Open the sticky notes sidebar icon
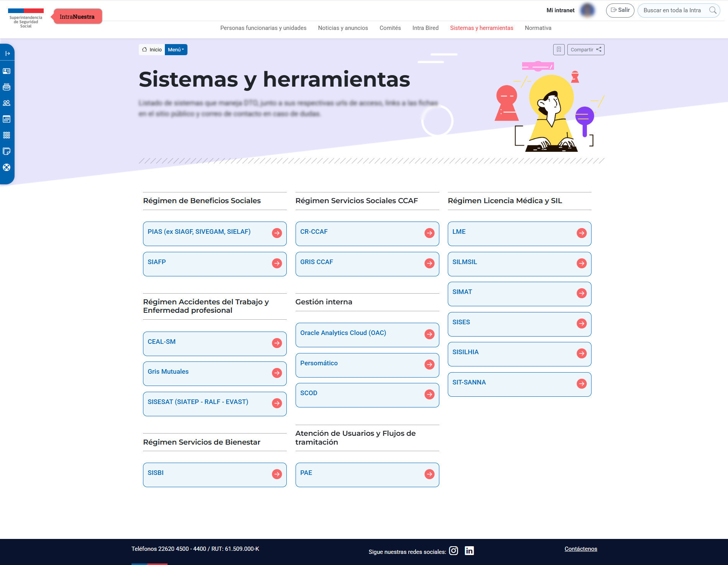 pos(7,151)
